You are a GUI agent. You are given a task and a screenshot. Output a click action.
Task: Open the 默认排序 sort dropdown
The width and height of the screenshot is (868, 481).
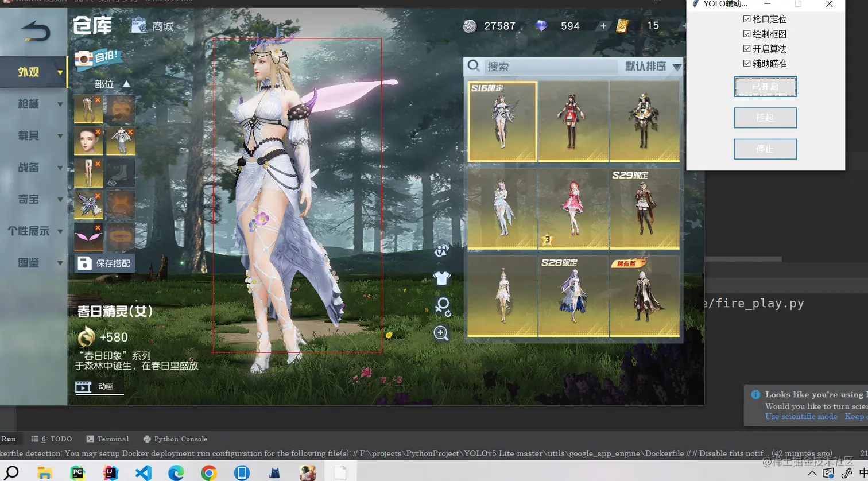tap(653, 67)
